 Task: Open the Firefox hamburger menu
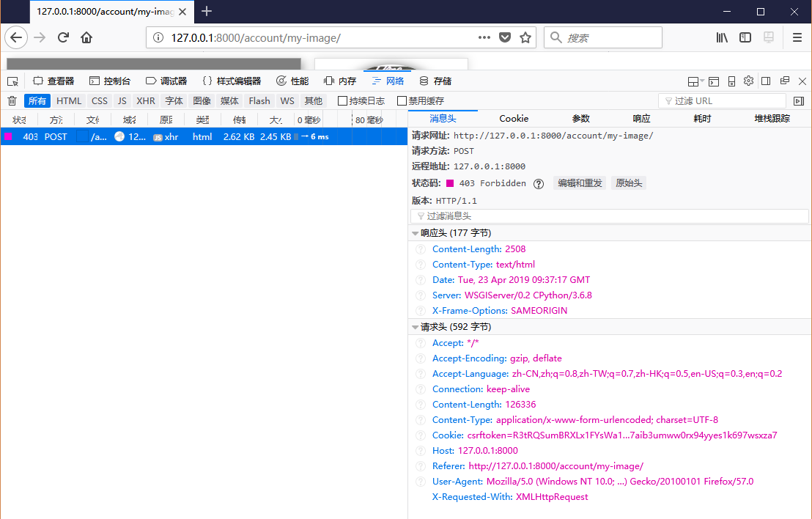click(x=797, y=37)
